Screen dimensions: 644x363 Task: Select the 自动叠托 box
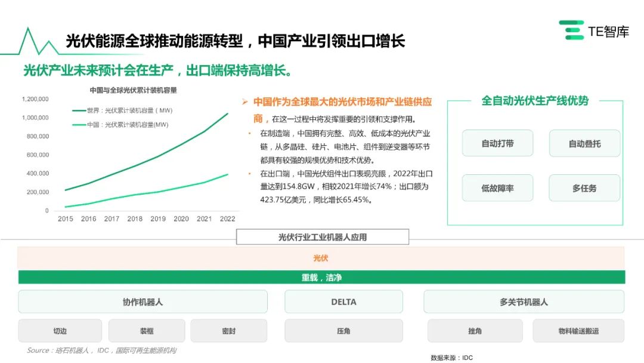tap(584, 143)
